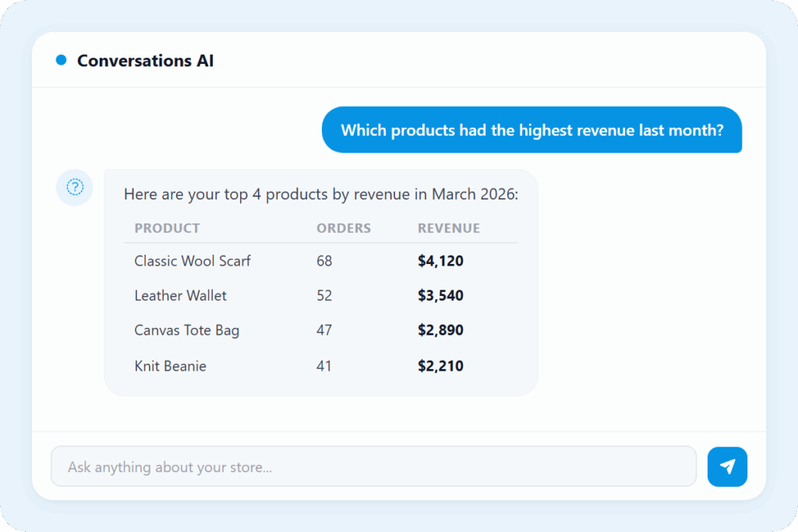
Task: Select the Canvas Tote Bag product name
Action: 186,330
